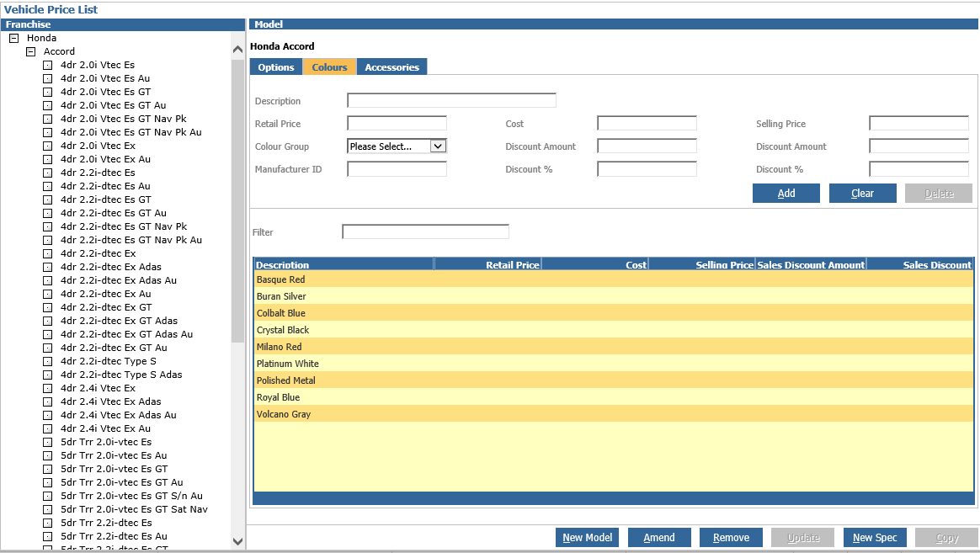980x553 pixels.
Task: Select 5dr Trr 2.0i-vtec Es GT
Action: (115, 469)
